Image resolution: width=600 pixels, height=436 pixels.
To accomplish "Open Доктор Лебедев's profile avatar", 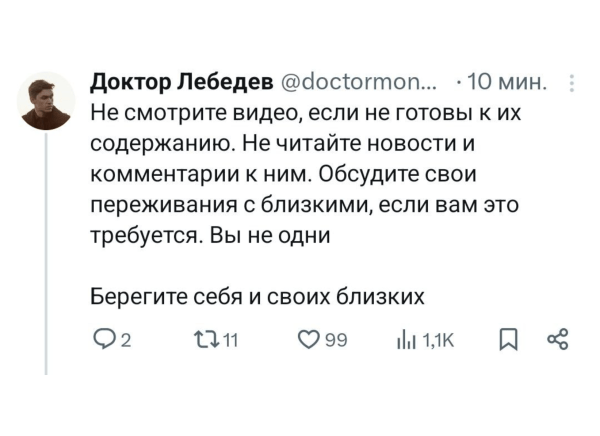I will click(47, 100).
